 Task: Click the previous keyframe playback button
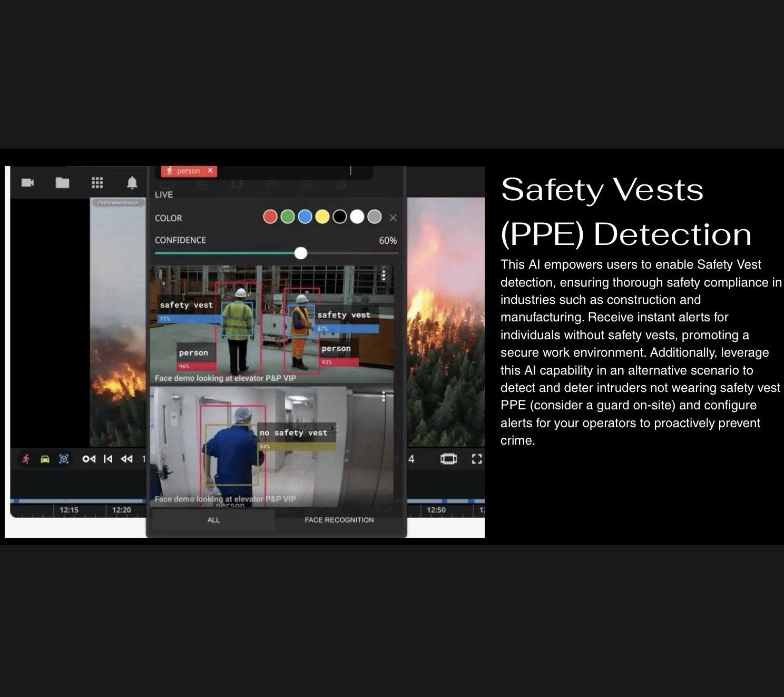[89, 459]
